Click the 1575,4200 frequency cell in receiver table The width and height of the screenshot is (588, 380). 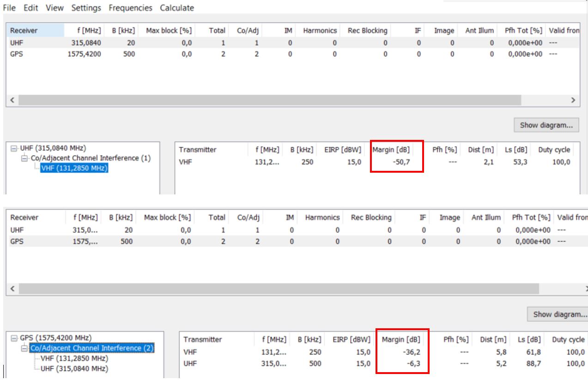[x=84, y=54]
